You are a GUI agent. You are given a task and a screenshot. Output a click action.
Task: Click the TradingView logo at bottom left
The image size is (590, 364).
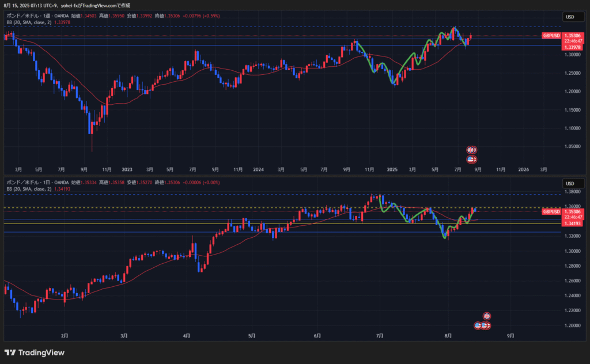pos(35,352)
